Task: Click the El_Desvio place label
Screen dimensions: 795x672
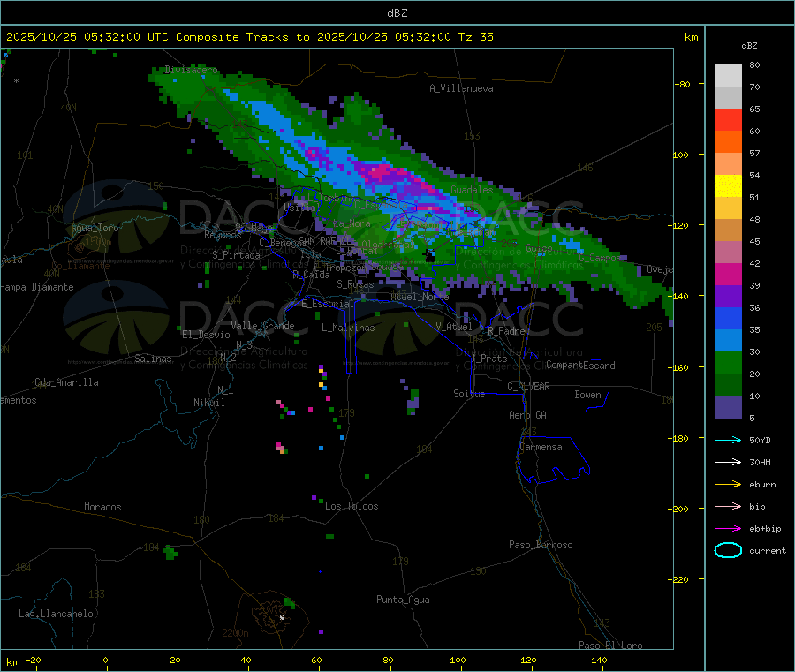Action: pos(207,335)
